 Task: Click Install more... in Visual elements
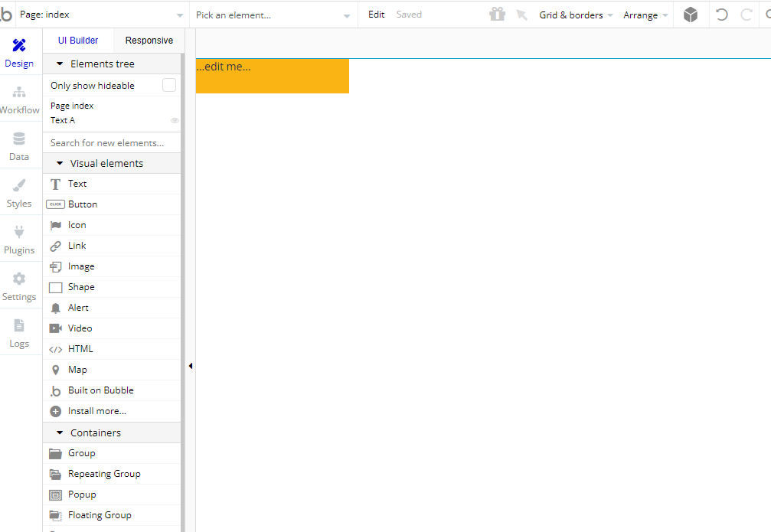point(96,411)
